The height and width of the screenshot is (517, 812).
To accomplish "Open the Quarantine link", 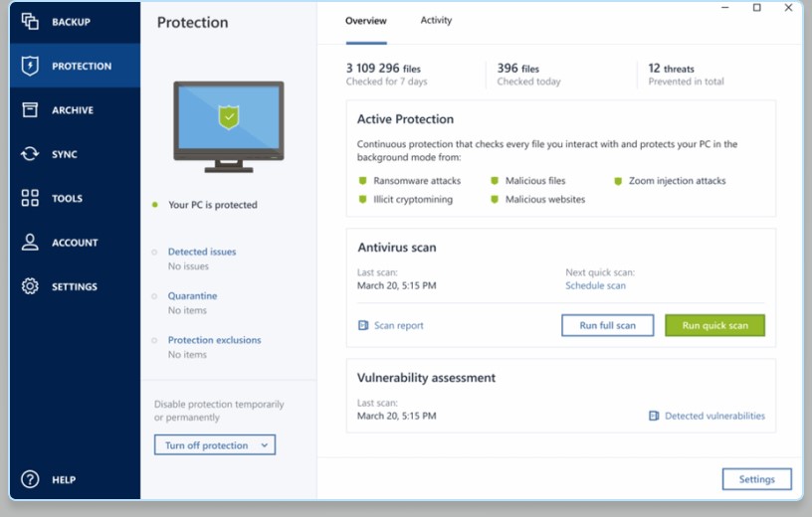I will tap(193, 296).
